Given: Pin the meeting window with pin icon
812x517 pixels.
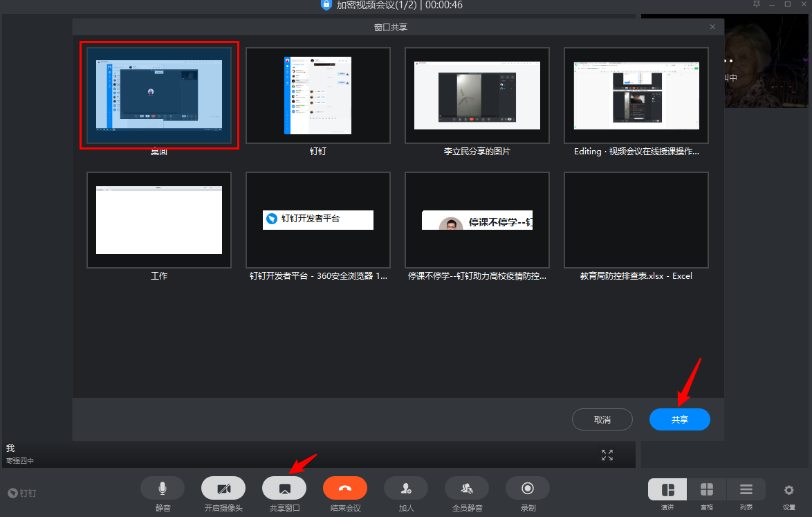Looking at the screenshot, I should [x=757, y=4].
